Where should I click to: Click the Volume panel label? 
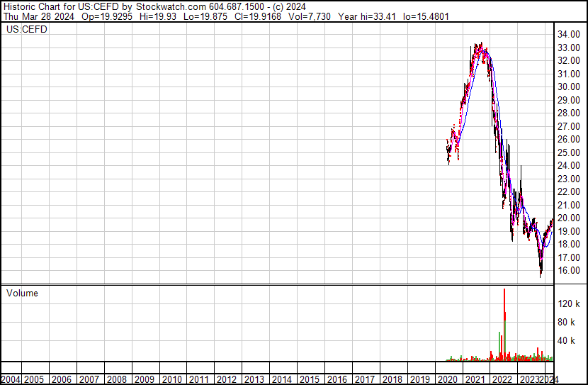[22, 294]
